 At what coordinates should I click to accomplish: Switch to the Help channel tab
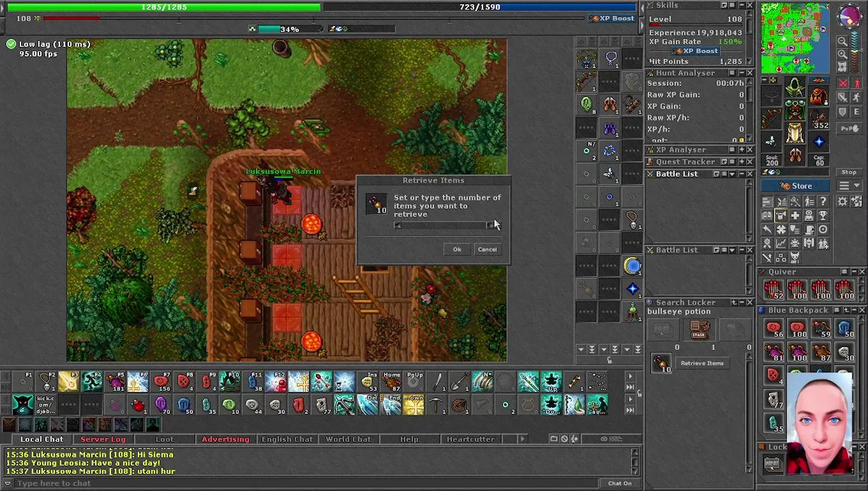click(x=409, y=439)
